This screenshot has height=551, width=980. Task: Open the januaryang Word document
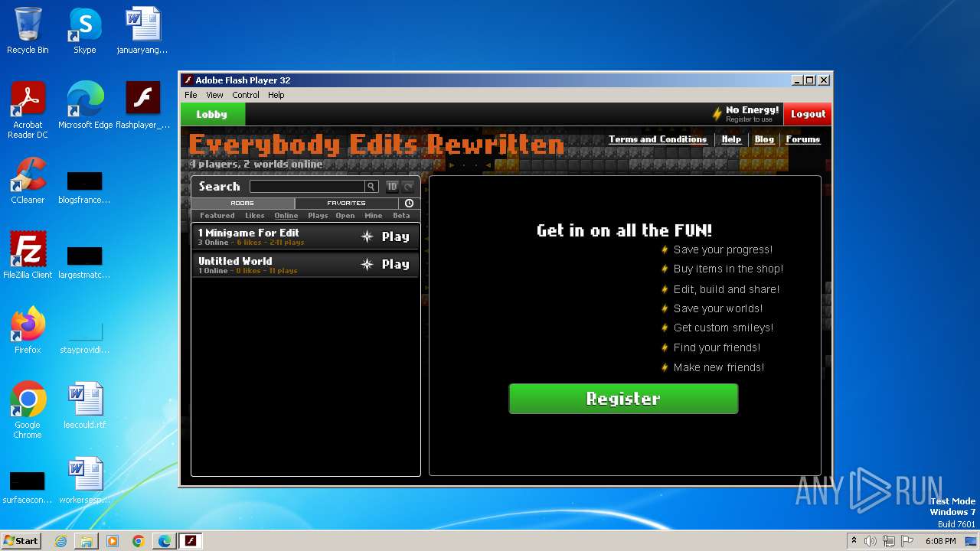pos(142,31)
